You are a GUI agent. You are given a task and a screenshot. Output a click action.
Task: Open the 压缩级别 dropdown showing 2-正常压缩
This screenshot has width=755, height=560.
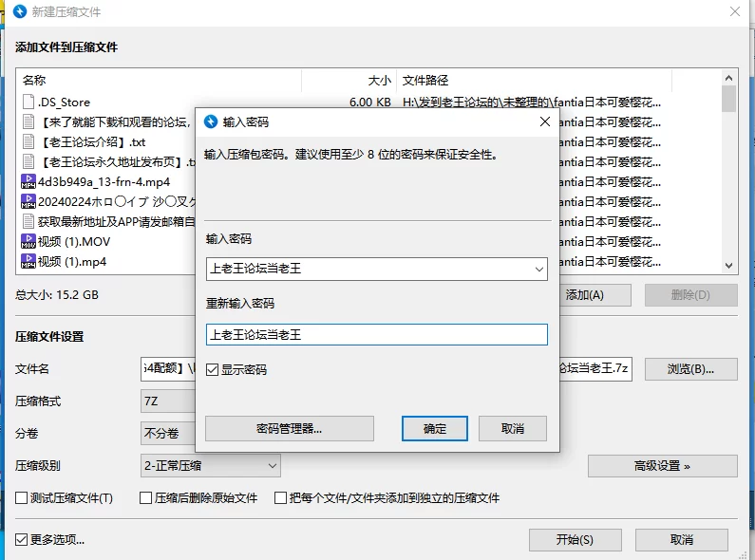tap(271, 465)
